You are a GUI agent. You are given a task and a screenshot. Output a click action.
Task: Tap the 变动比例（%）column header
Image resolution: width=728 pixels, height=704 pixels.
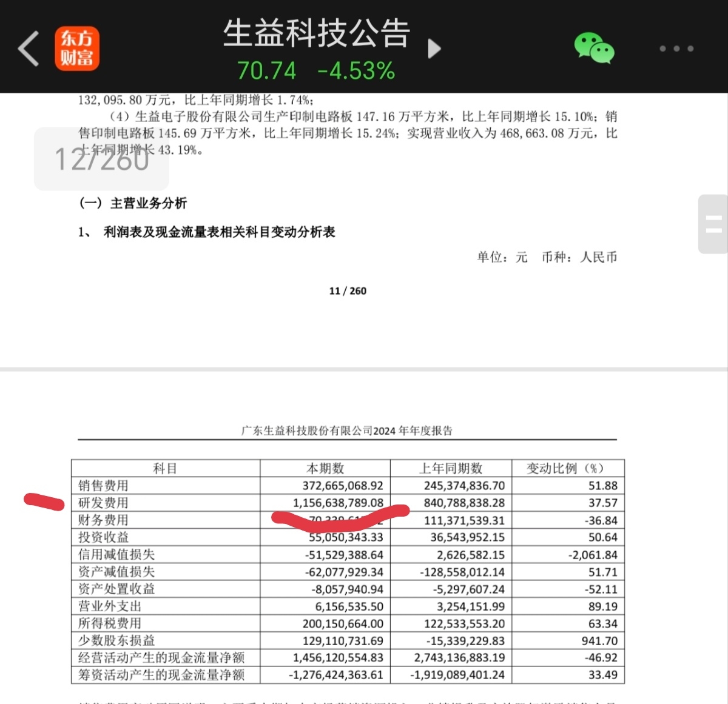tap(565, 468)
